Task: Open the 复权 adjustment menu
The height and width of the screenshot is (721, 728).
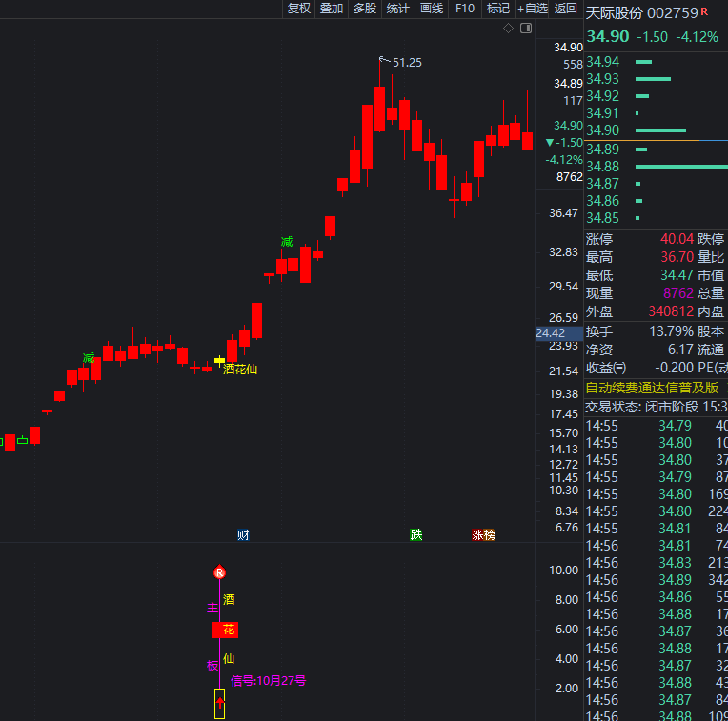Action: [298, 9]
